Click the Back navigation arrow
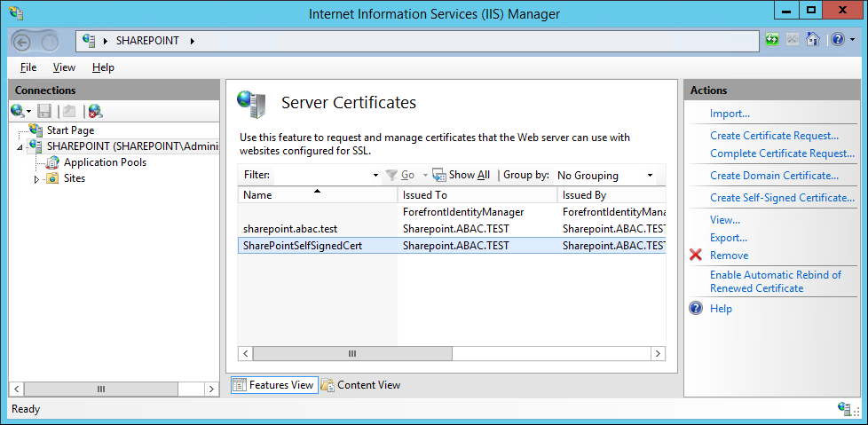The image size is (868, 425). pyautogui.click(x=22, y=42)
